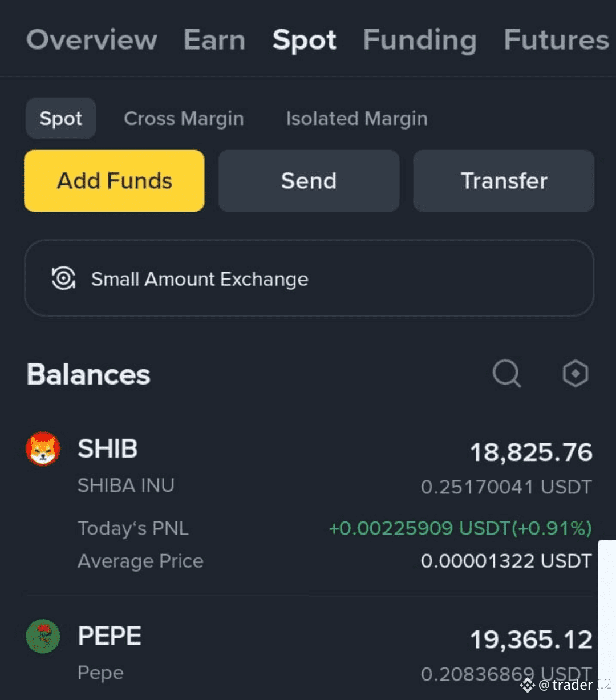Tap the SHIBA INU coin logo
Screen dimensions: 616x700
click(43, 449)
